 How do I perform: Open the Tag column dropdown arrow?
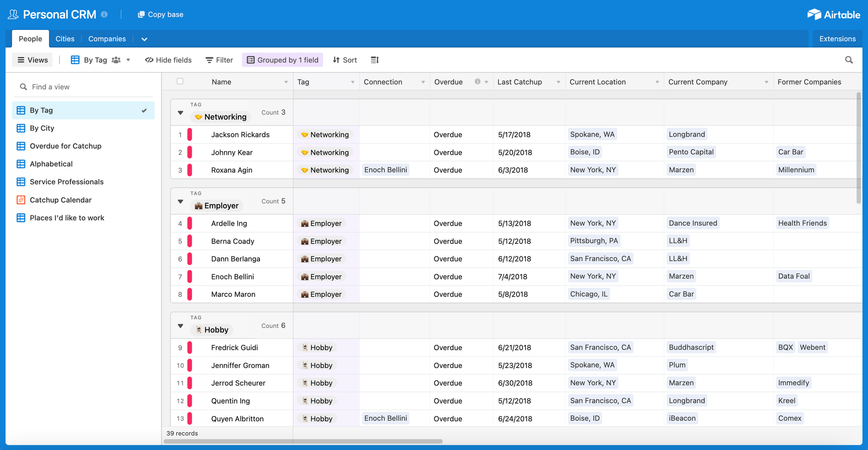coord(352,82)
